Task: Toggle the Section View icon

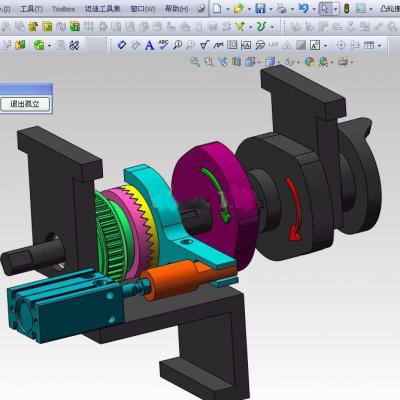Action: 236,61
